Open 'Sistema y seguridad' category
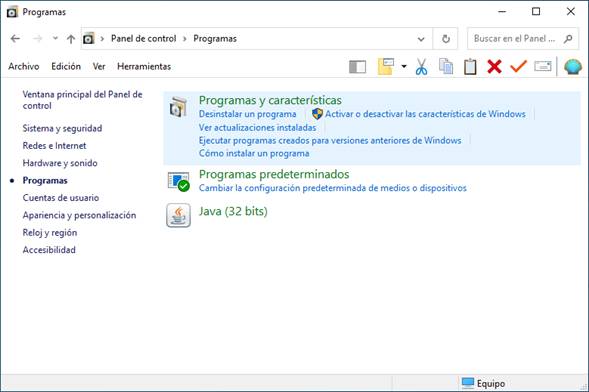 62,128
